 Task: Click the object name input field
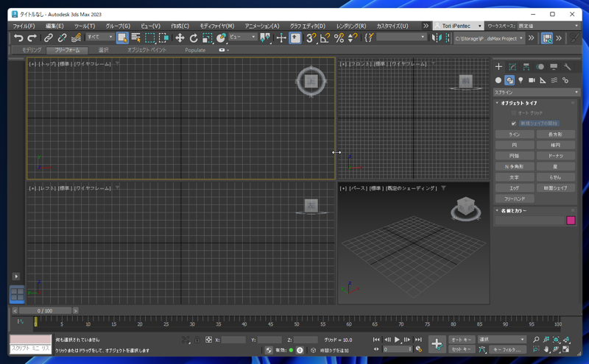529,221
